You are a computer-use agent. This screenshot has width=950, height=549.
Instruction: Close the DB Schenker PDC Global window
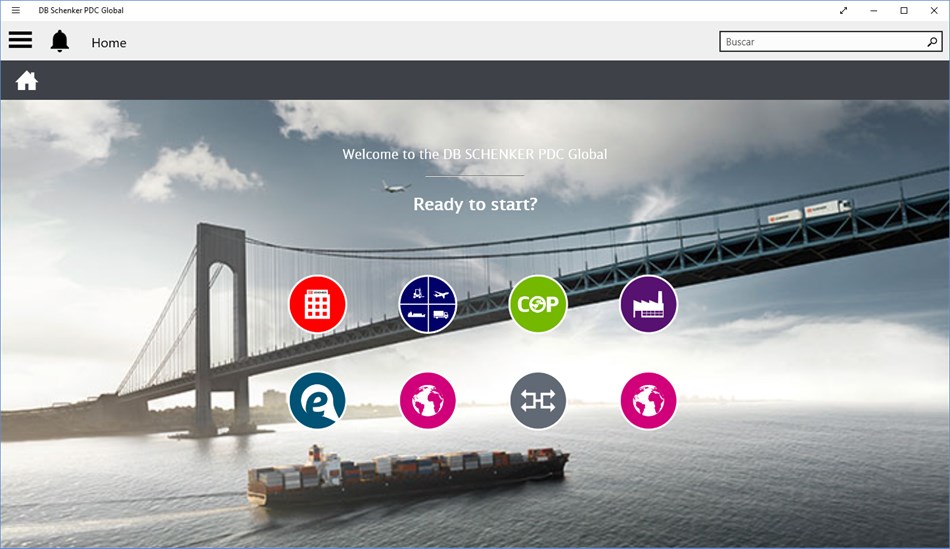click(x=934, y=10)
